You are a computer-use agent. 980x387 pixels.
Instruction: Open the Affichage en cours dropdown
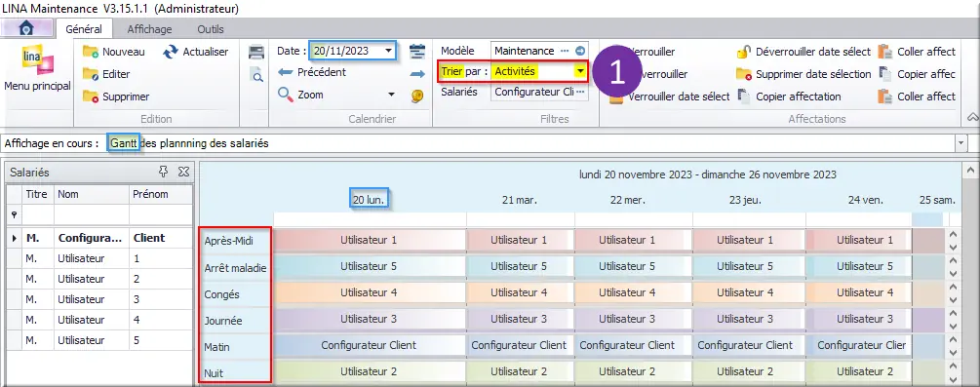960,144
